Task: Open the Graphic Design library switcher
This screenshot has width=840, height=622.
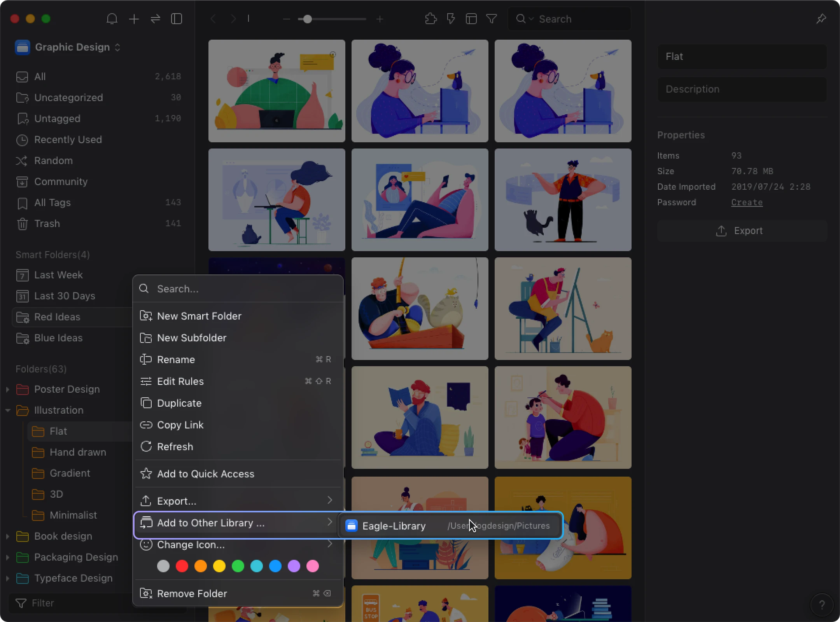Action: click(x=68, y=47)
